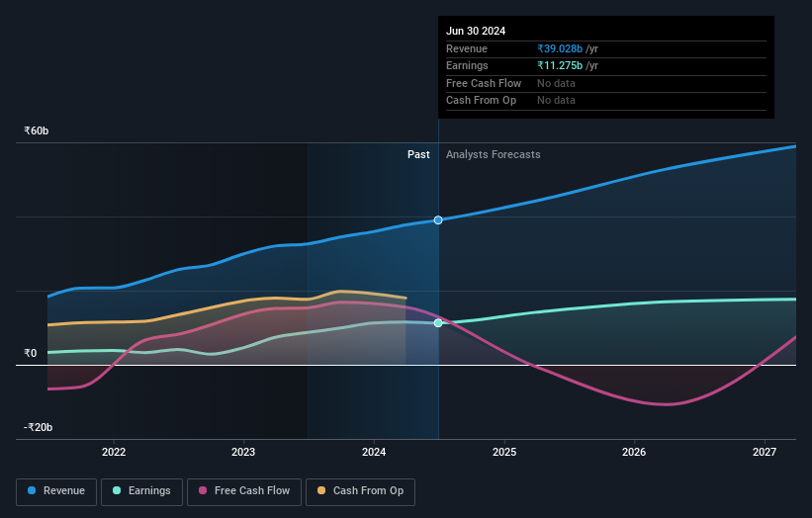Click the Earnings label in tooltip

(x=467, y=65)
